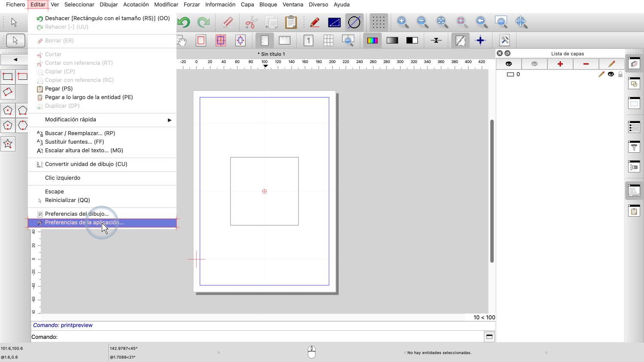Toggle the dotted grid display button
Screen dimensions: 644x362
point(378,22)
